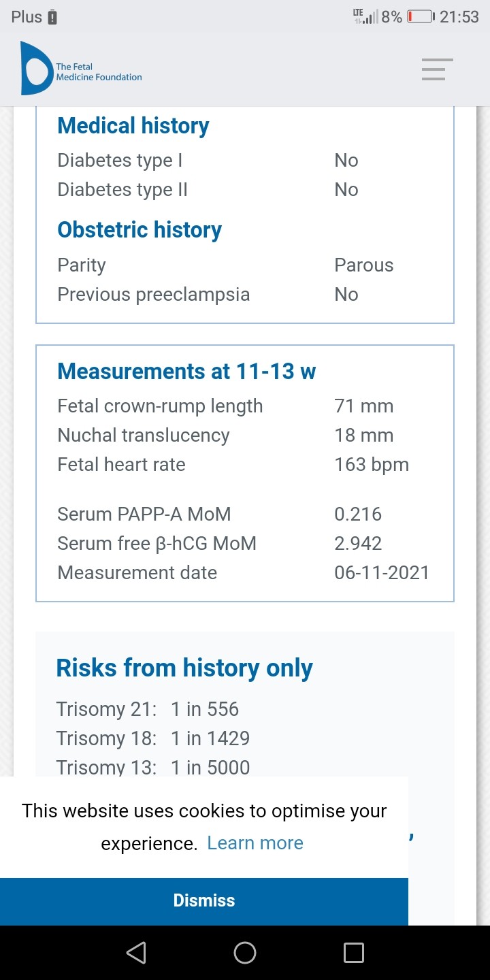Tap the measurement date 06-11-2021
This screenshot has width=490, height=980.
click(x=382, y=573)
